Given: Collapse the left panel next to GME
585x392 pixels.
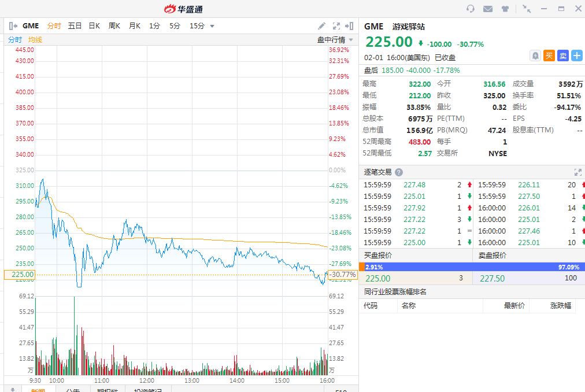Looking at the screenshot, I should coord(13,26).
